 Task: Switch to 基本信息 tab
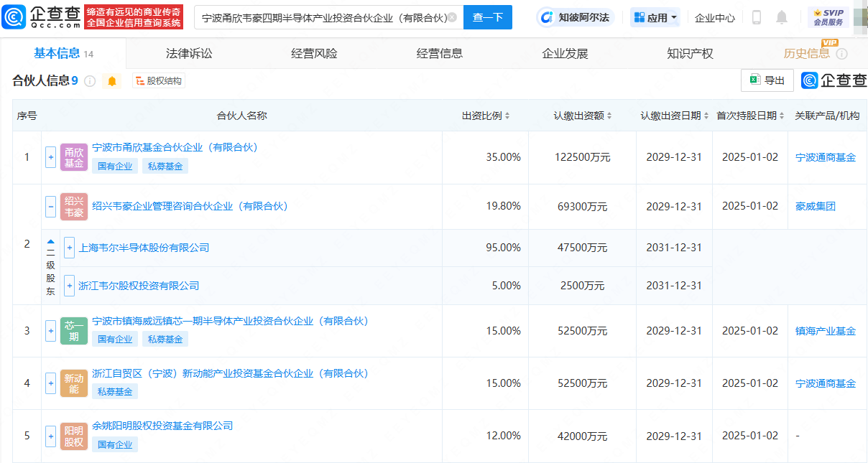(63, 53)
